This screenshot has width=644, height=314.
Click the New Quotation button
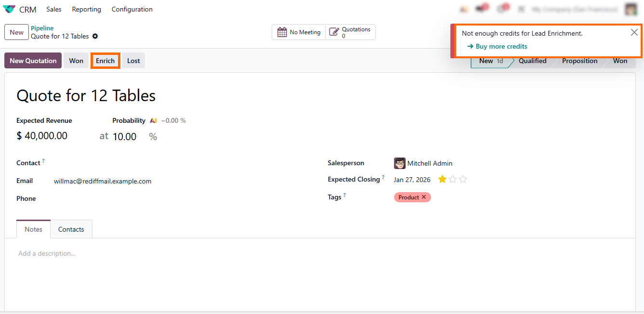[33, 61]
